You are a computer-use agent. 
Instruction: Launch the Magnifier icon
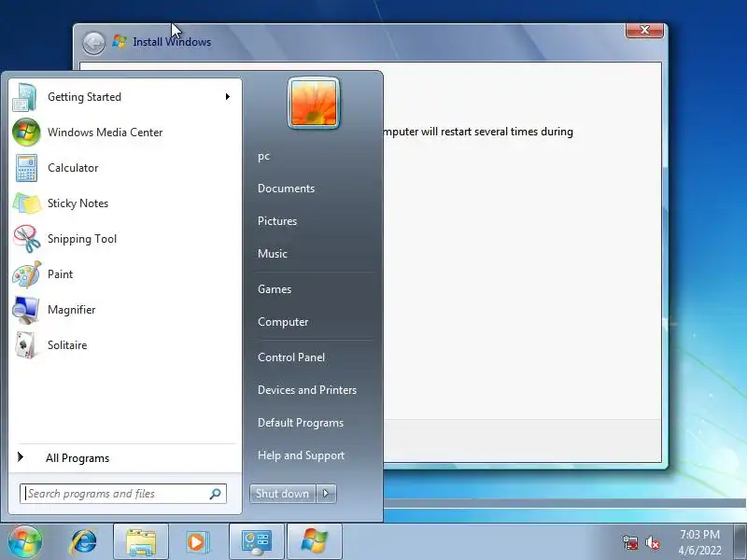26,310
